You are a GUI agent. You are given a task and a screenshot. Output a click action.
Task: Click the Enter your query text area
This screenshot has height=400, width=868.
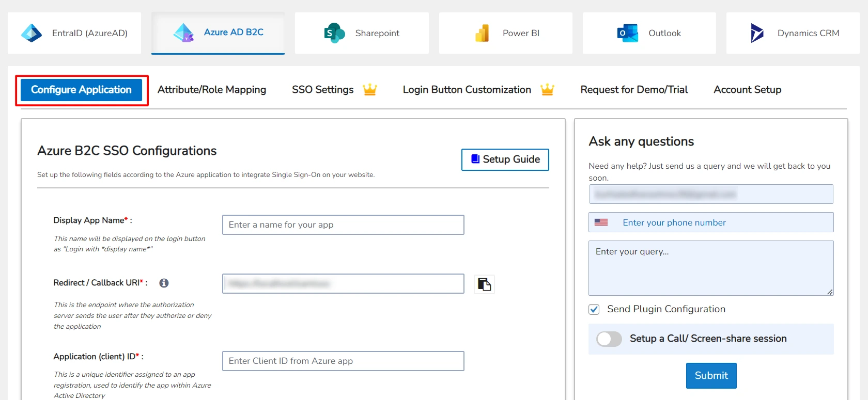tap(711, 268)
